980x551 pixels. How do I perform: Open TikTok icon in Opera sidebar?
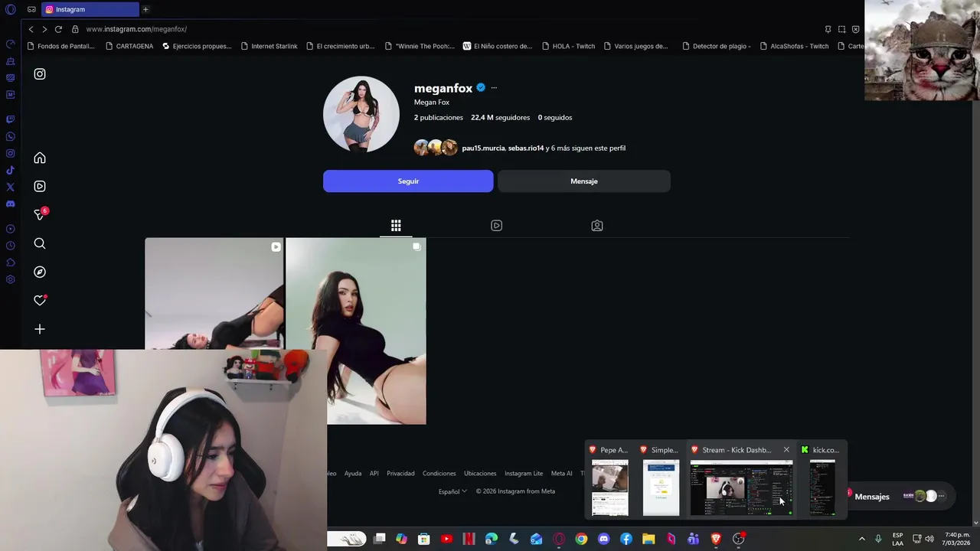tap(11, 171)
